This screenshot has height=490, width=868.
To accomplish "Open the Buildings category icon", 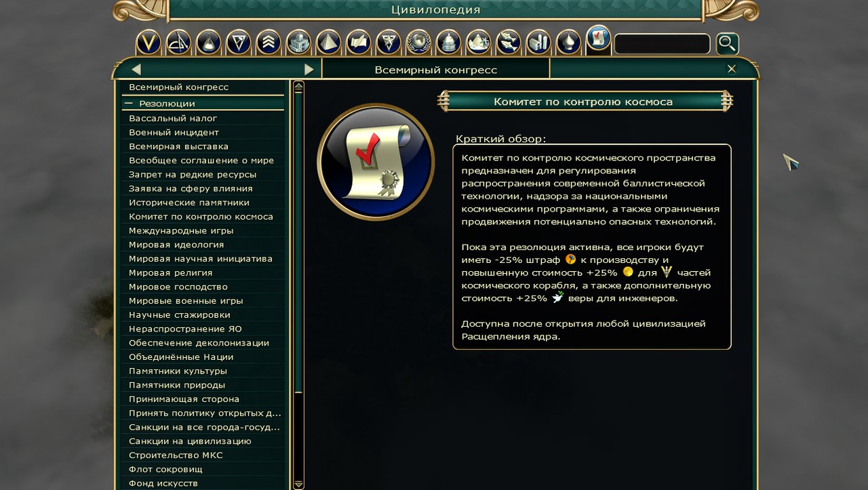I will tap(298, 43).
